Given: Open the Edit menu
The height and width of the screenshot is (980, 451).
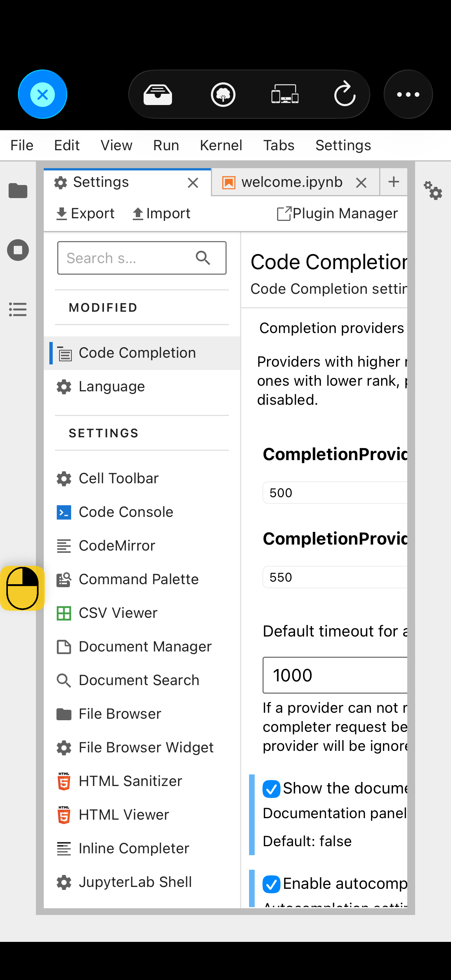Looking at the screenshot, I should (67, 145).
